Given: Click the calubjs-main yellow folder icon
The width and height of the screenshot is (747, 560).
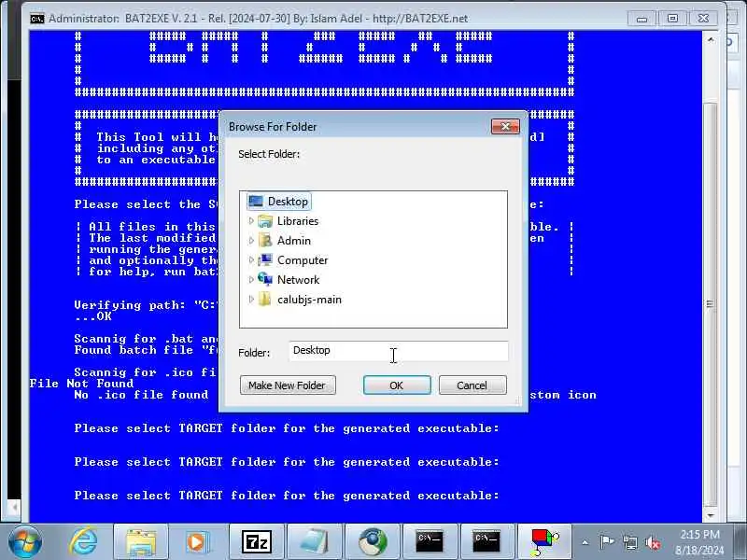Looking at the screenshot, I should [265, 299].
